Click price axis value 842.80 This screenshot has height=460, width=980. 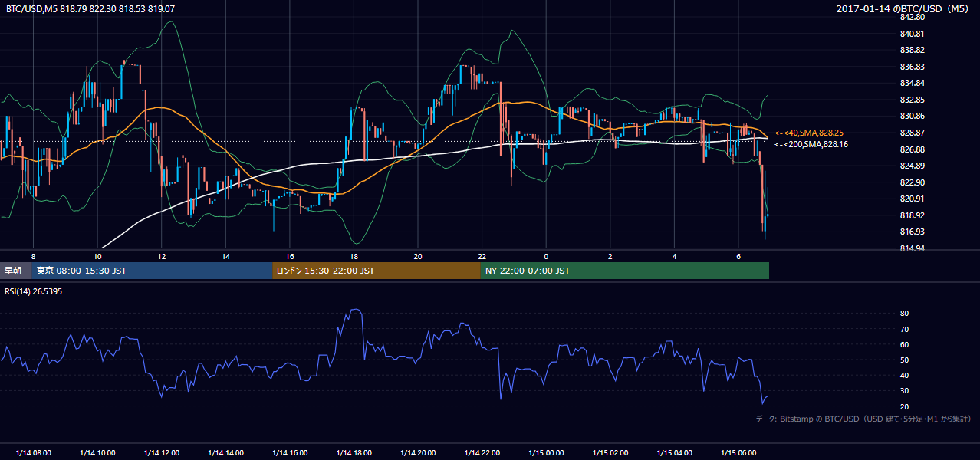[x=912, y=17]
